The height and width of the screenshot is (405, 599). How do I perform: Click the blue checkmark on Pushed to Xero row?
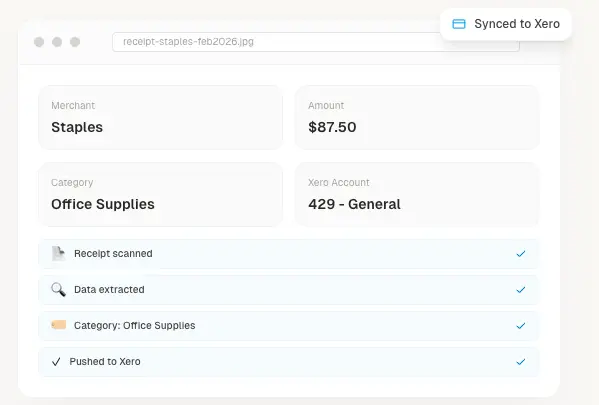click(x=521, y=361)
